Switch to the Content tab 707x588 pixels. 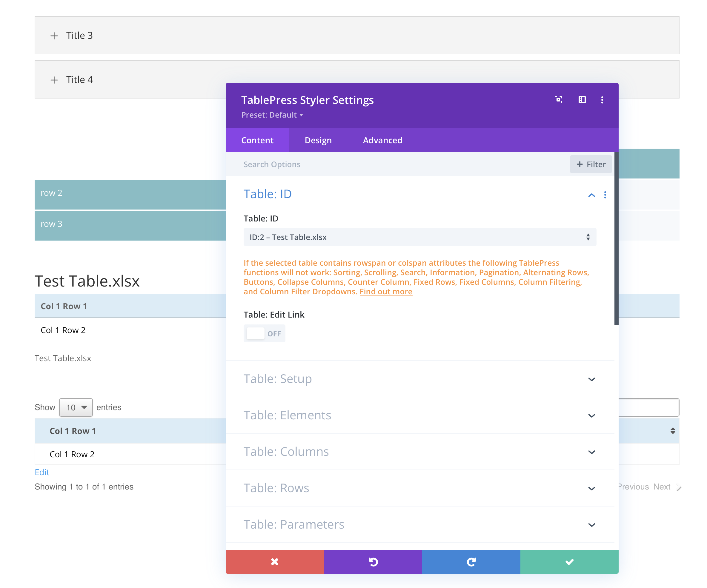257,140
